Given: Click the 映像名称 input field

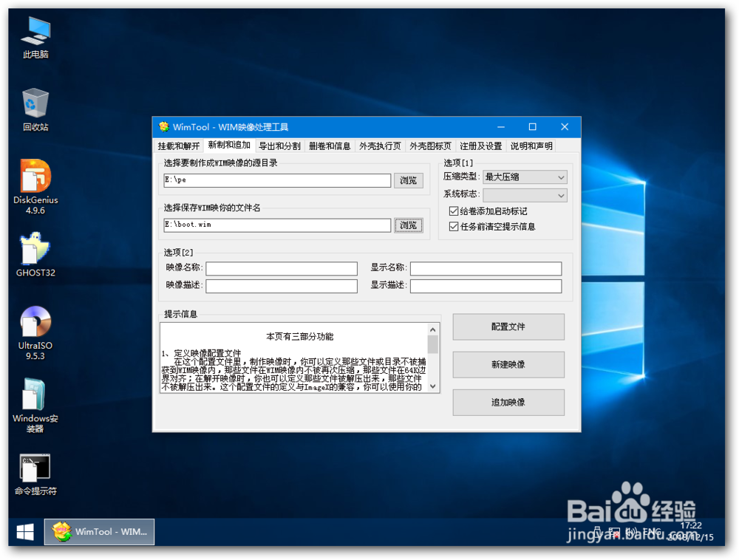Looking at the screenshot, I should [x=282, y=268].
